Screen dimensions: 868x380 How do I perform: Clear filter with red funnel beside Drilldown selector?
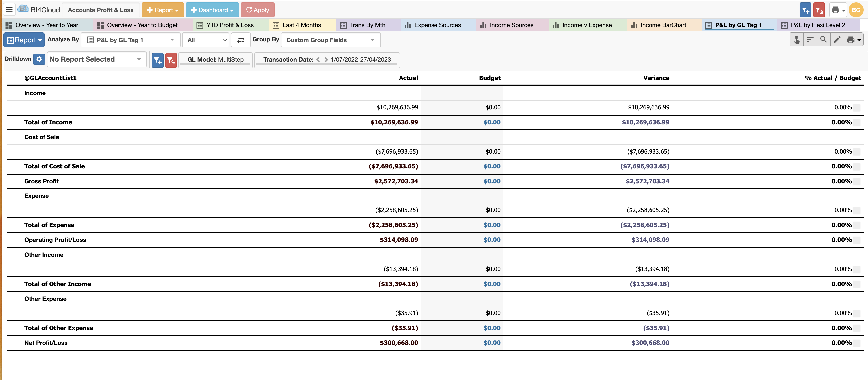point(171,60)
